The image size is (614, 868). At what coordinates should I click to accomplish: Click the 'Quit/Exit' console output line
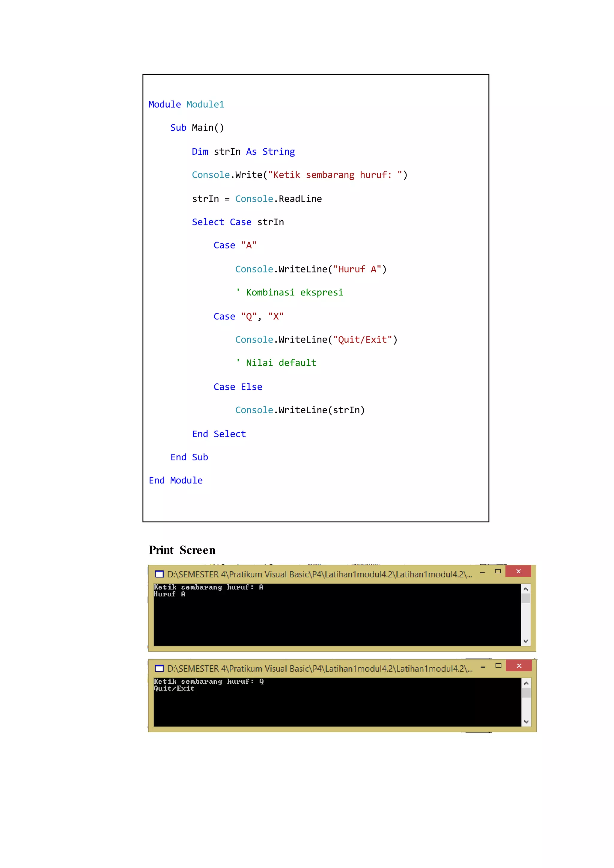[x=174, y=688]
